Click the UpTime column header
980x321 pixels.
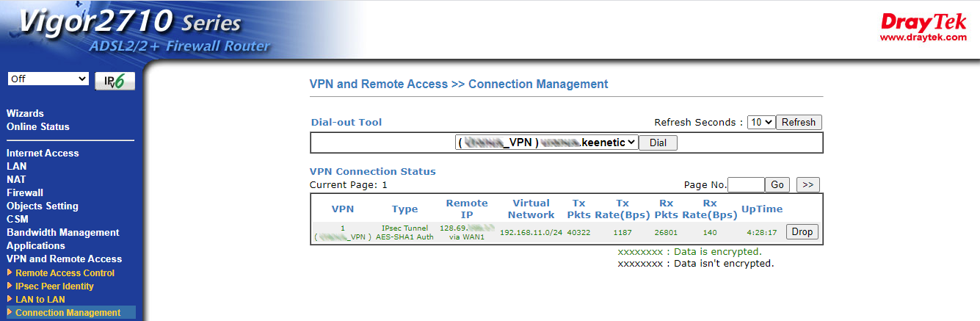click(762, 209)
